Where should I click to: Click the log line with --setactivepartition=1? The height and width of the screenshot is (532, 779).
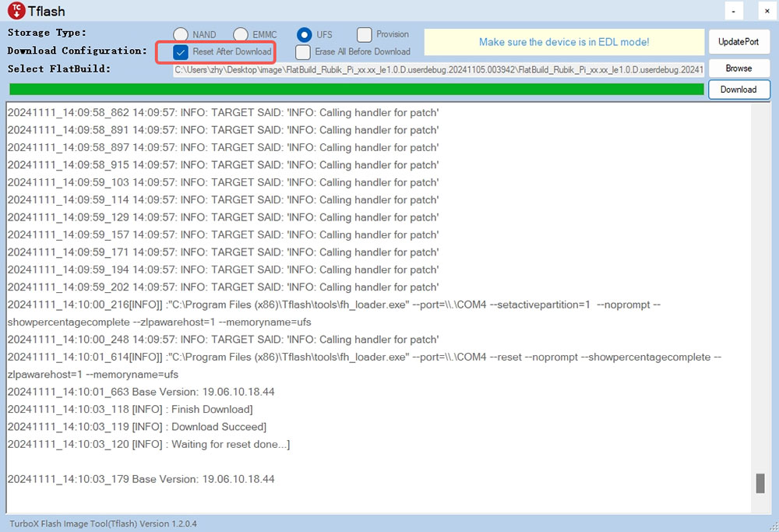tap(334, 313)
